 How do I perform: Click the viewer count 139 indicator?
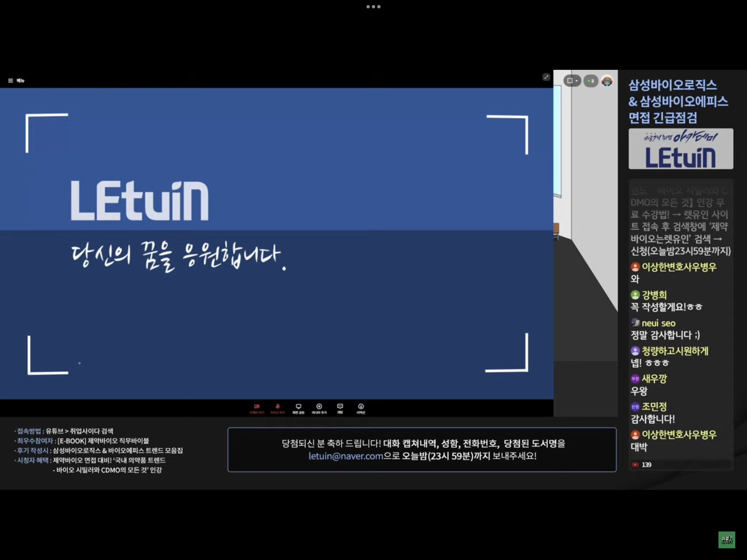(x=642, y=465)
